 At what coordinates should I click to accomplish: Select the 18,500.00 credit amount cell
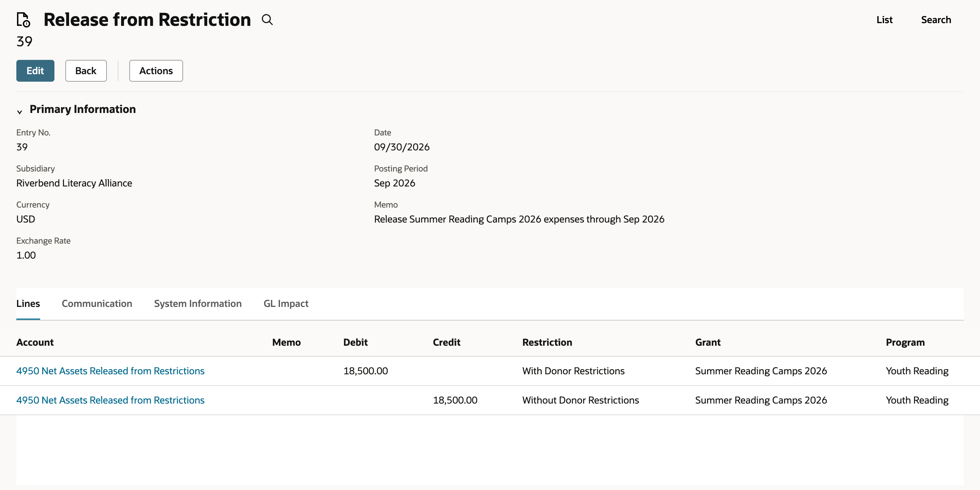455,400
